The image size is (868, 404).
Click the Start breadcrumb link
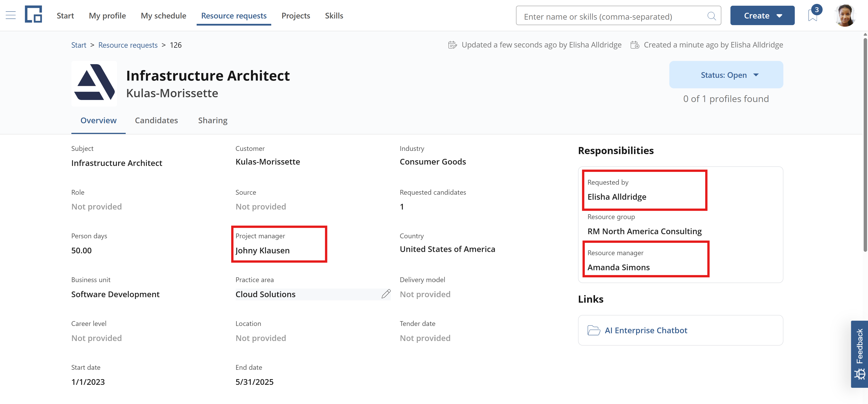(x=78, y=45)
